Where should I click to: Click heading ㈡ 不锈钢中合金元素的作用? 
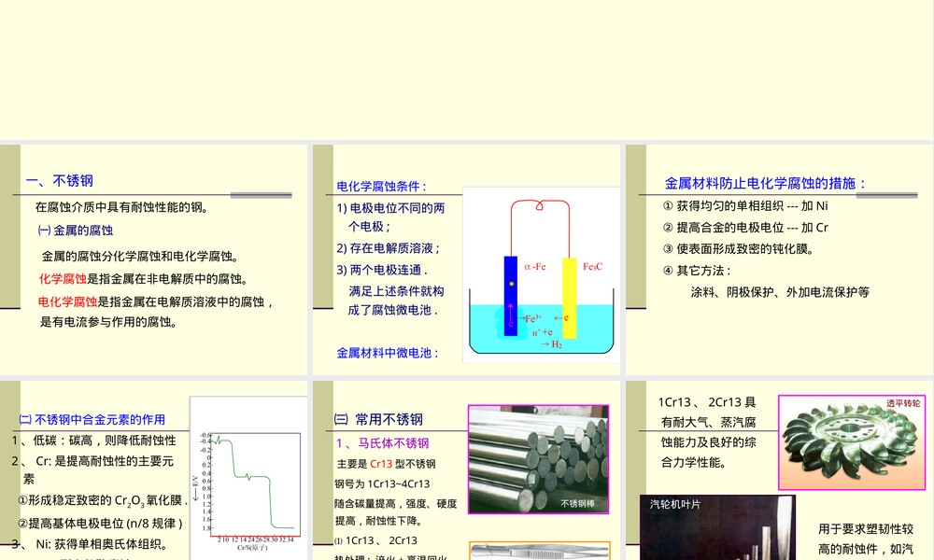[x=92, y=420]
